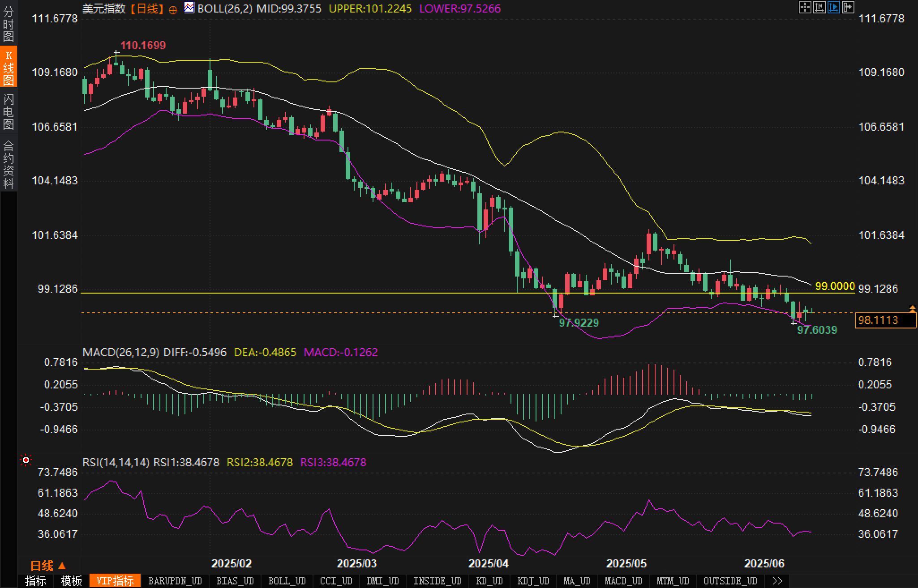The image size is (918, 588).
Task: Apply the MACD_UD indicator
Action: (623, 581)
